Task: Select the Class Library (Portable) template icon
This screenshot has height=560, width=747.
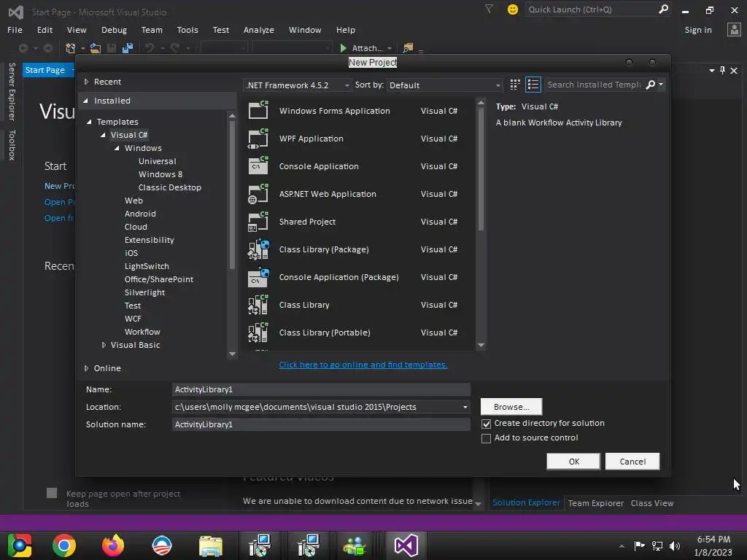Action: click(x=258, y=332)
